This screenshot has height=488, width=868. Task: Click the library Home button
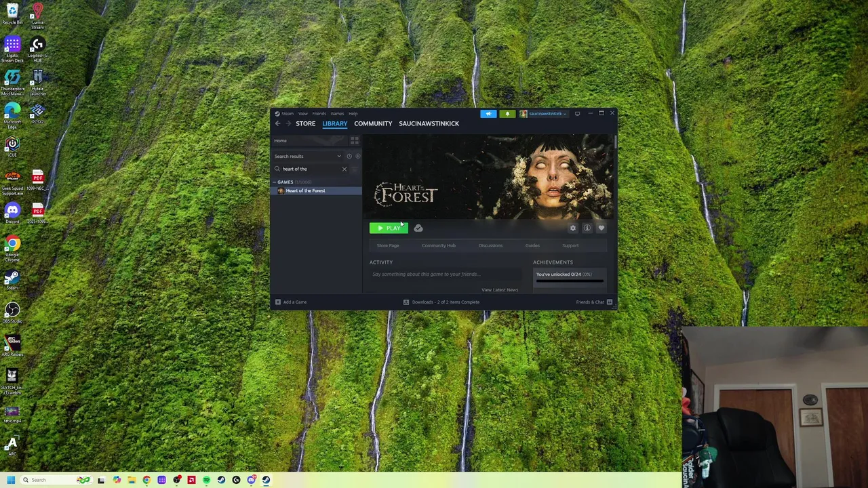[310, 140]
